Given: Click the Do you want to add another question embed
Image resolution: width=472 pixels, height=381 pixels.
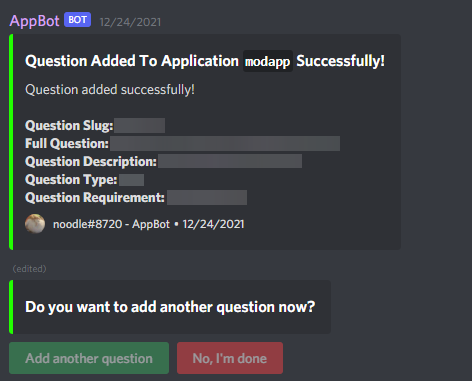Looking at the screenshot, I should (170, 307).
